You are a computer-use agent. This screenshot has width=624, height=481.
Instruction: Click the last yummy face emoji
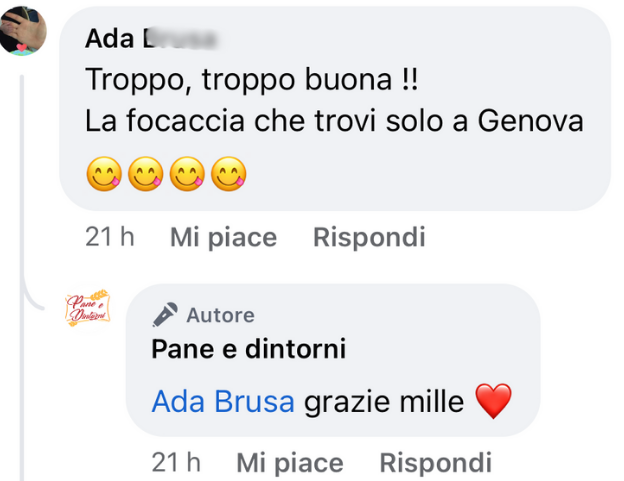[x=228, y=174]
